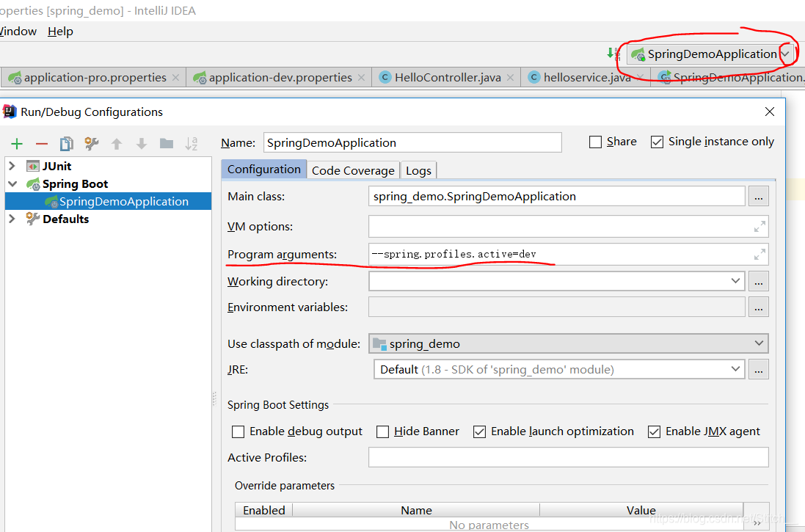Open the HelloController.java editor tab

coord(448,78)
